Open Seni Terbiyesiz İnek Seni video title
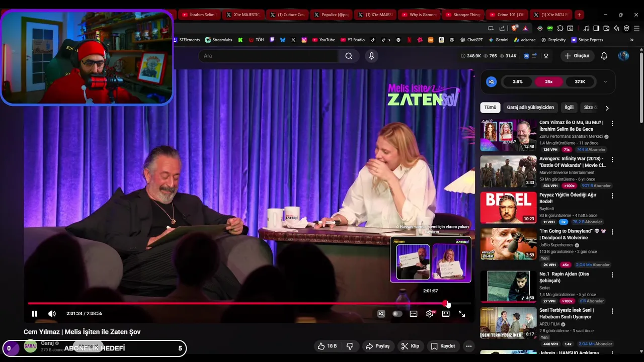 point(567,313)
